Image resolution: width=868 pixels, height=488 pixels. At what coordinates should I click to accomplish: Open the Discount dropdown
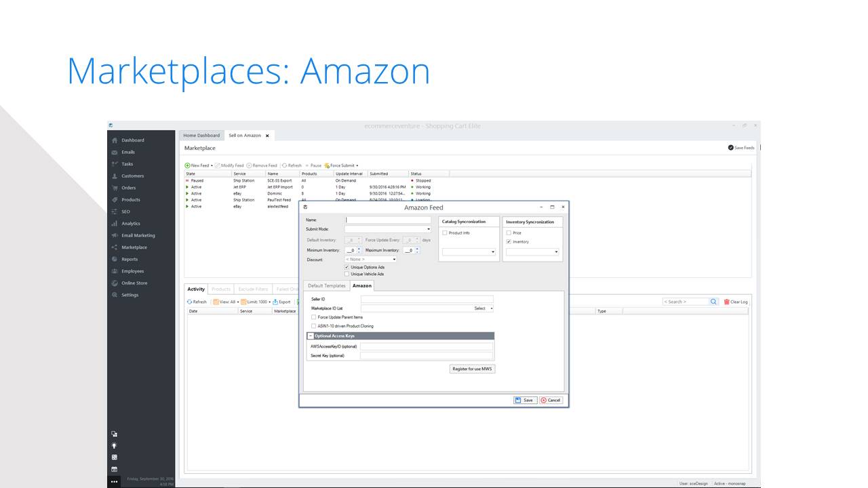370,260
